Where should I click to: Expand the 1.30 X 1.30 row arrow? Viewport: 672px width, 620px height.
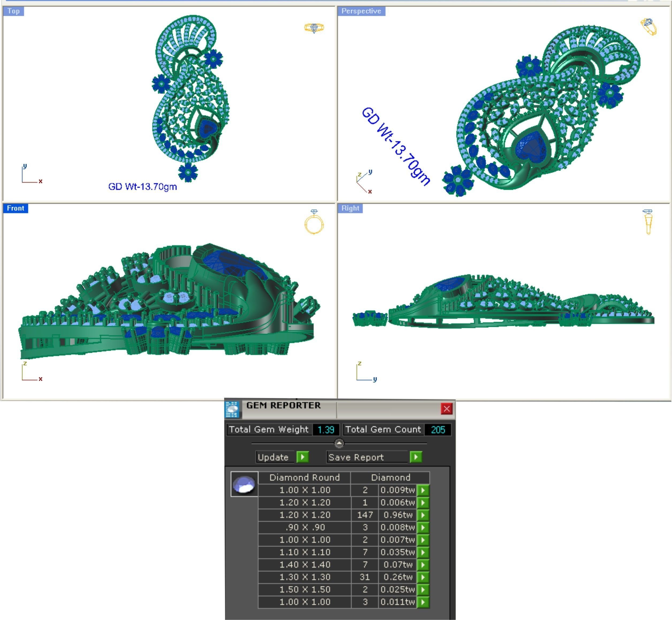click(x=423, y=577)
